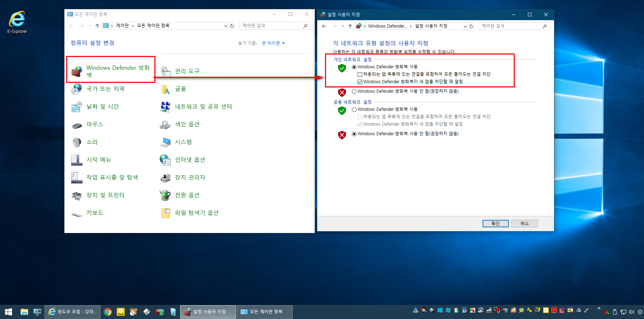
Task: Go up one level in 모든 제어판 항목 window
Action: click(x=97, y=26)
